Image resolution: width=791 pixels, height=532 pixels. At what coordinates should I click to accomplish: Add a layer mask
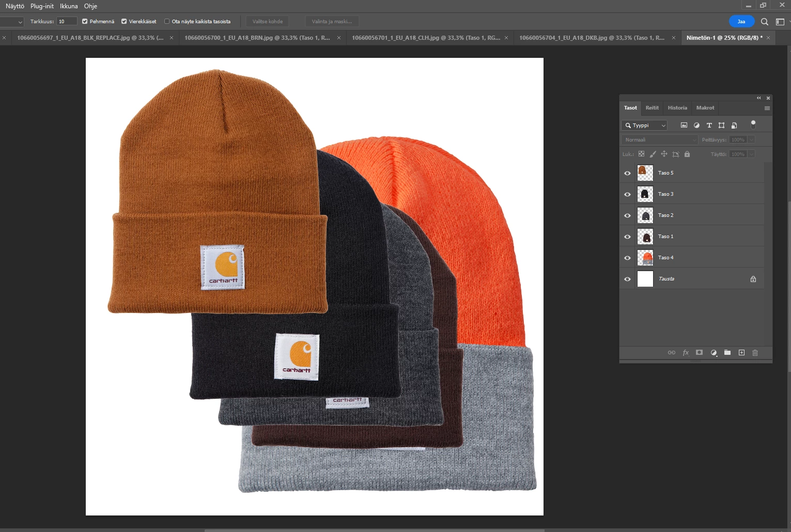pyautogui.click(x=699, y=352)
